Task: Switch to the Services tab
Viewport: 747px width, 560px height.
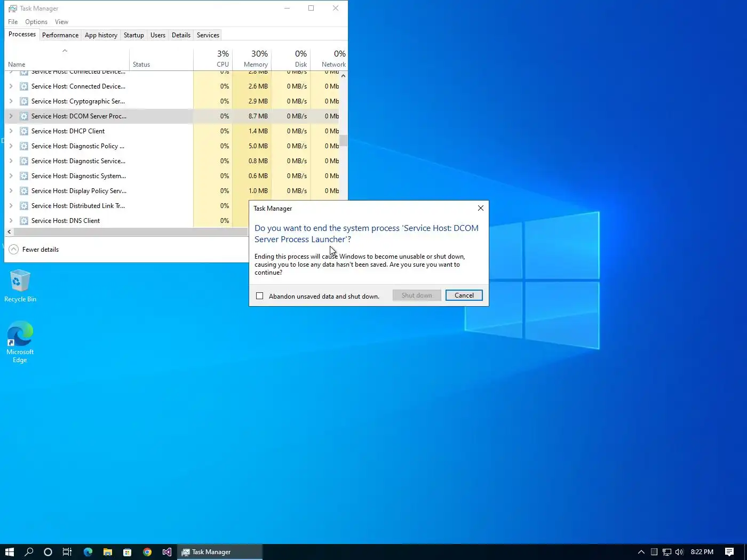Action: (x=208, y=35)
